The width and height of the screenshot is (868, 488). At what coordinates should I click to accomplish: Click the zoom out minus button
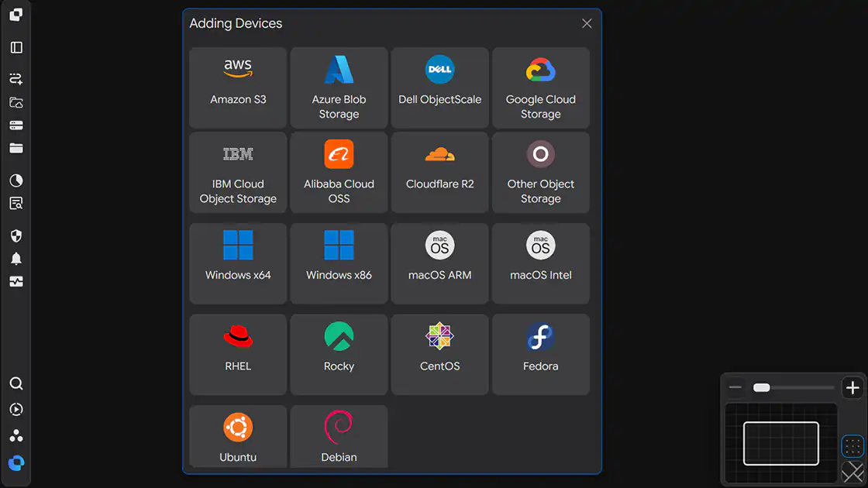(x=735, y=387)
